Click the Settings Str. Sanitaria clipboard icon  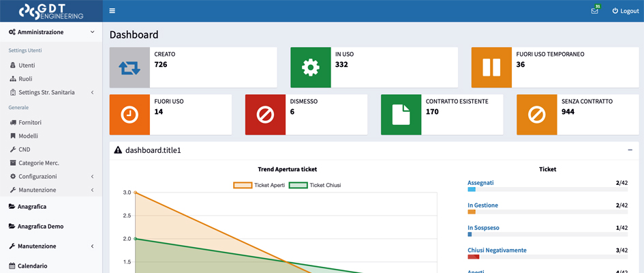coord(12,93)
